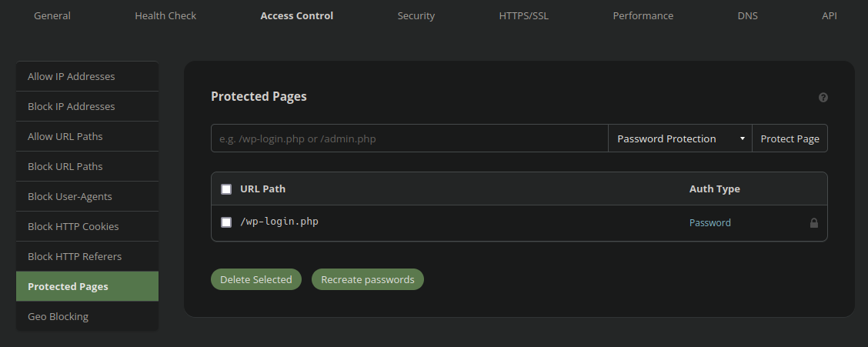
Task: Select Block User-Agents sidebar item
Action: [x=88, y=196]
